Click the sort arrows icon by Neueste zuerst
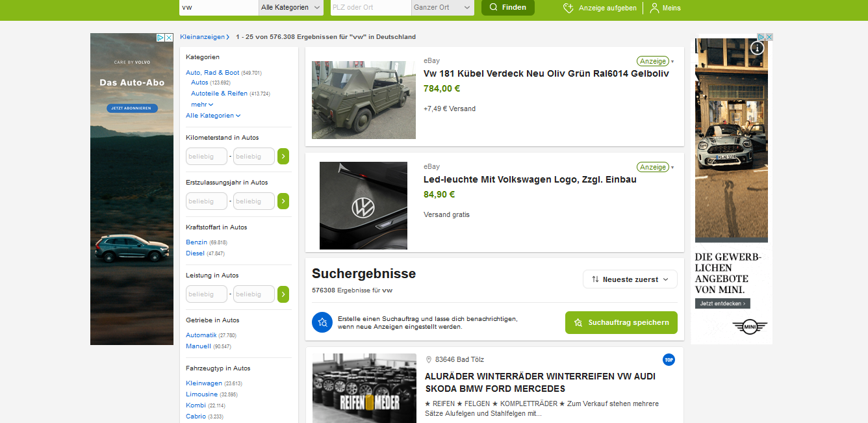 point(595,279)
